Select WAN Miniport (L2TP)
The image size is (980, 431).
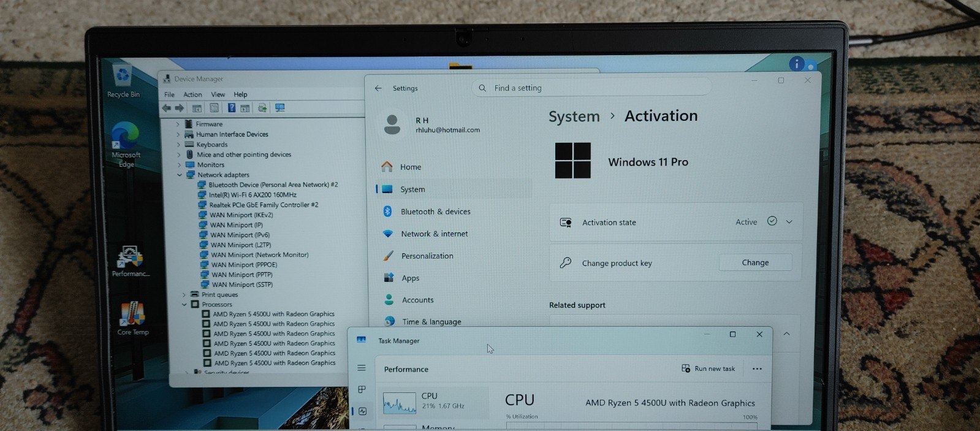[x=235, y=245]
